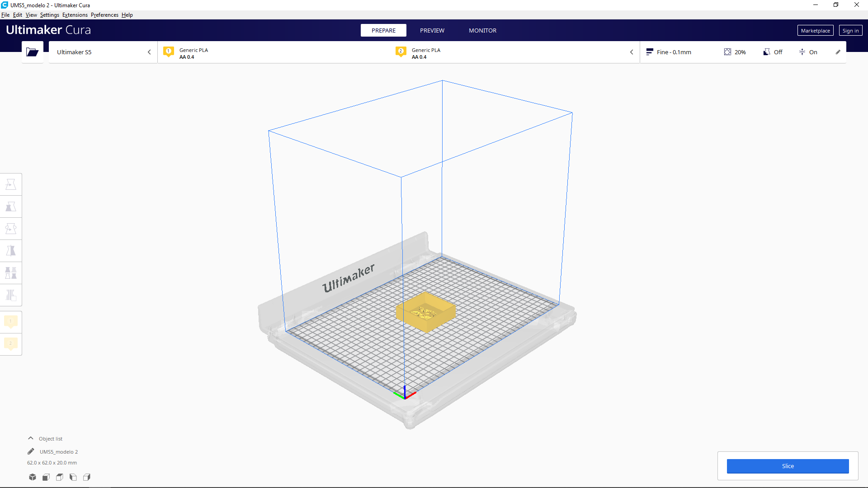
Task: Switch to top view cube icon
Action: pos(60,477)
